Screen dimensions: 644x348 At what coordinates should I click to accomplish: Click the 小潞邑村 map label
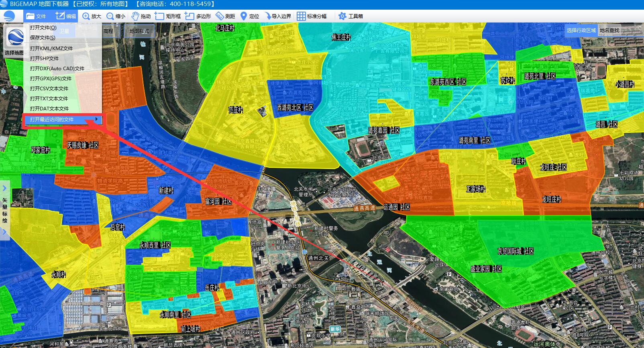point(624,84)
